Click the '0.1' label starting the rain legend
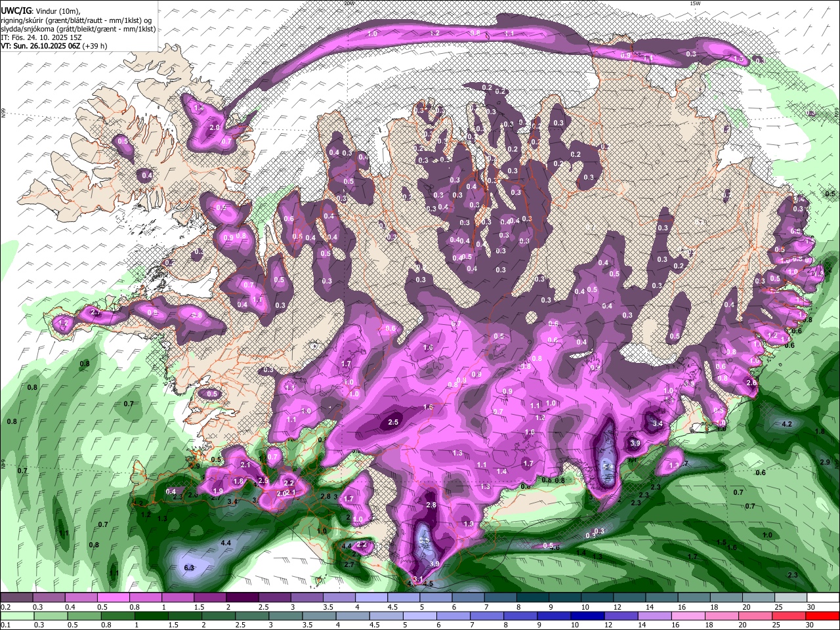Screen dimensions: 840x630 click(5, 625)
